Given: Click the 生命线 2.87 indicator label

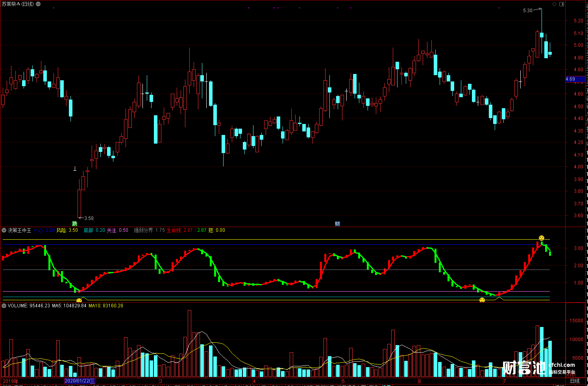Looking at the screenshot, I should pos(180,230).
